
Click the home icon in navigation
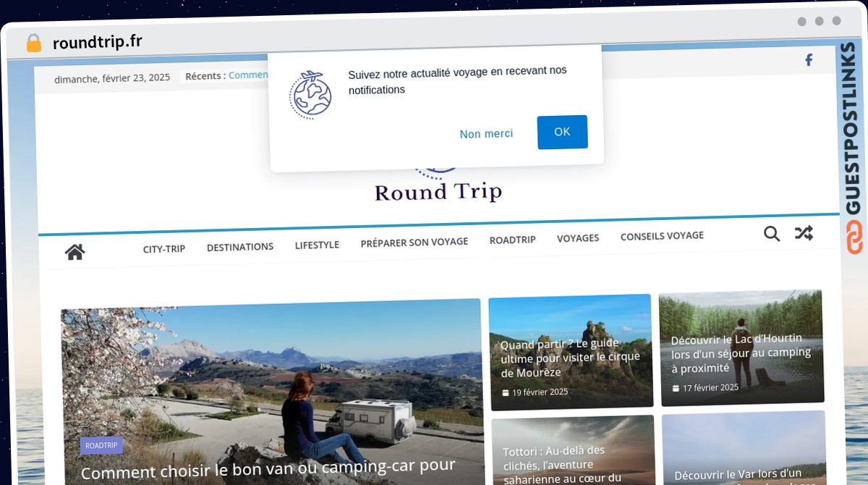(75, 252)
